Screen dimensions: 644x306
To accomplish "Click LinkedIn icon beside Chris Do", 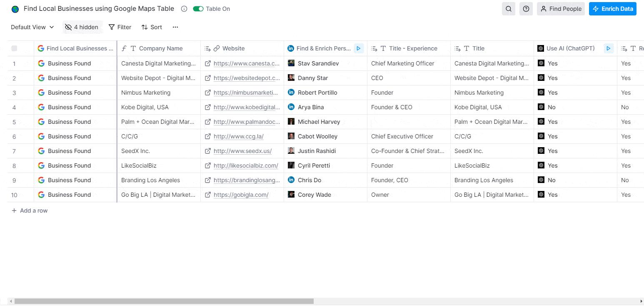I will pyautogui.click(x=291, y=180).
